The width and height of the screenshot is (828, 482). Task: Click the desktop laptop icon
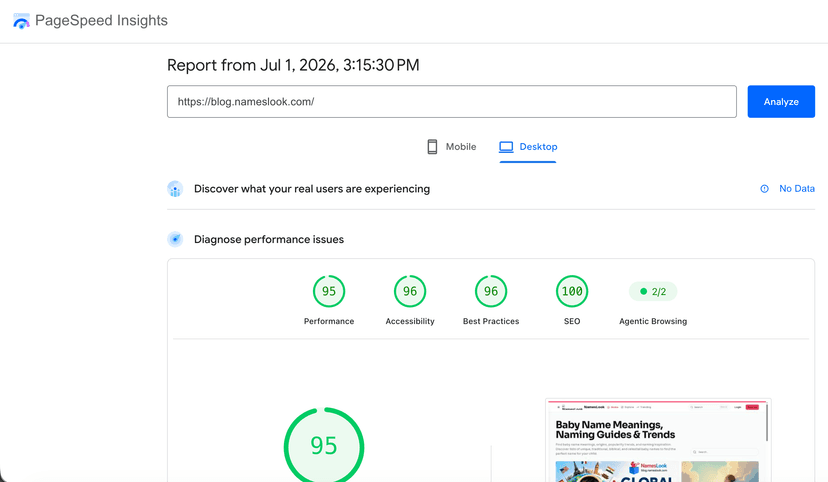click(506, 147)
